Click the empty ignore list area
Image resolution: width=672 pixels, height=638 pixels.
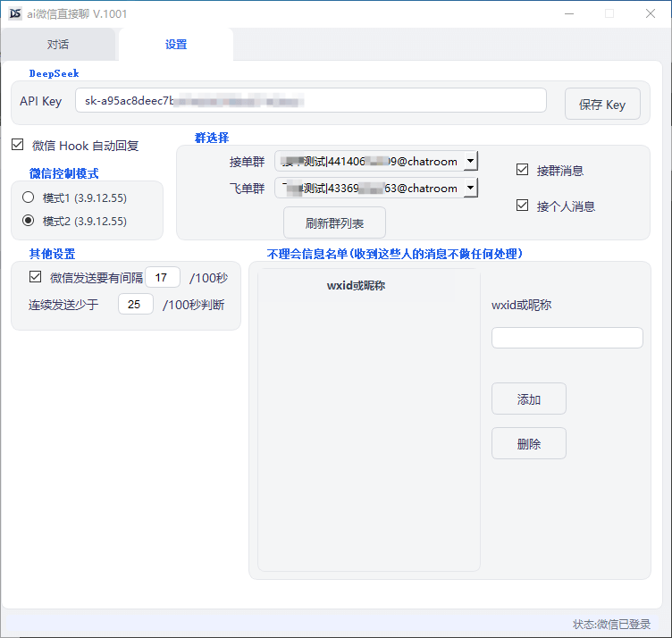pos(369,435)
